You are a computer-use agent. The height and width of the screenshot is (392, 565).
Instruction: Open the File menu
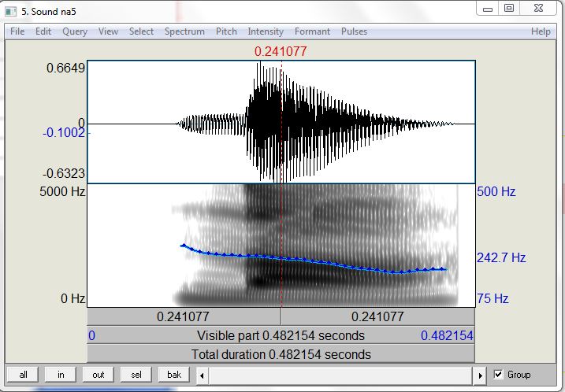coord(17,31)
